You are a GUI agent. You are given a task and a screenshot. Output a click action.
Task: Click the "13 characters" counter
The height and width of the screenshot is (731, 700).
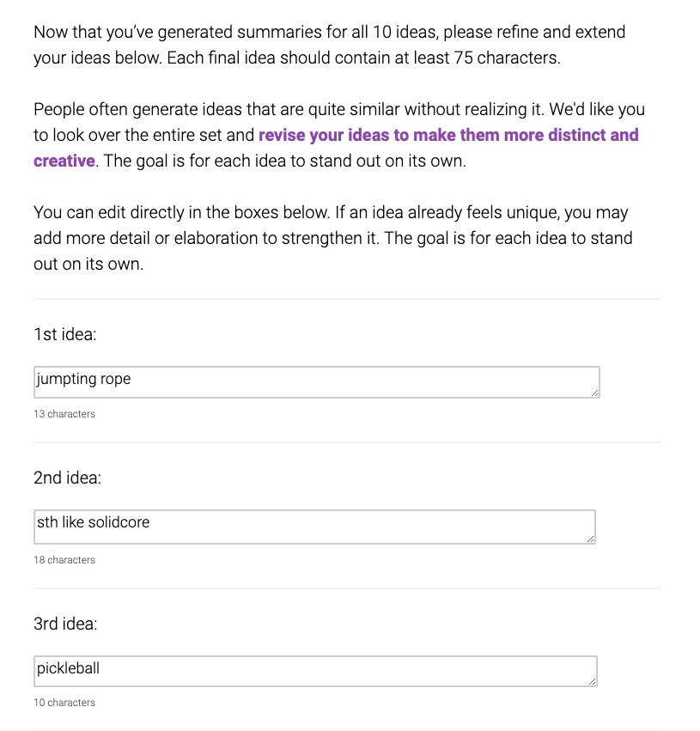coord(64,414)
